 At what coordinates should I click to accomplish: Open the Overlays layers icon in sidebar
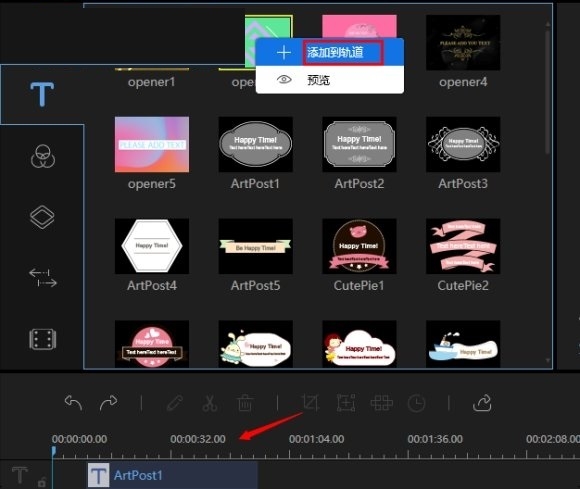(42, 217)
